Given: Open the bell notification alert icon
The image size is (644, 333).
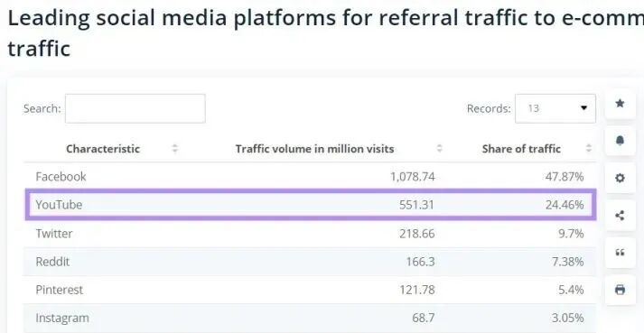Looking at the screenshot, I should click(x=621, y=141).
